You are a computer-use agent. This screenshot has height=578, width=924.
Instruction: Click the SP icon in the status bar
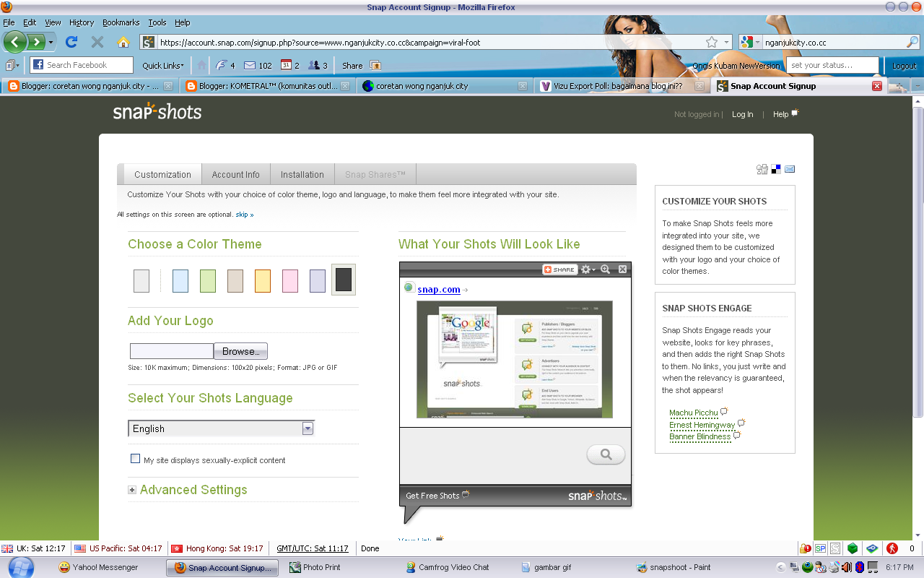click(820, 548)
